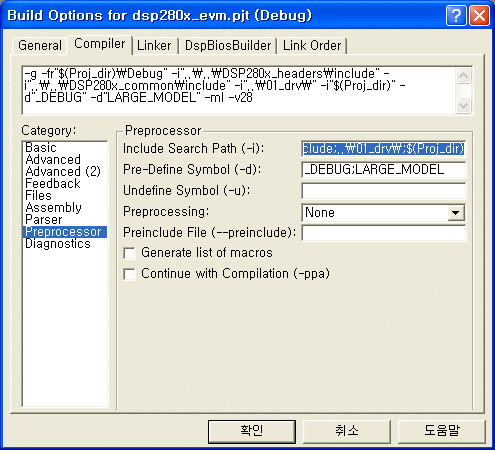Select the Compiler tab
This screenshot has height=450, width=495.
(x=100, y=44)
